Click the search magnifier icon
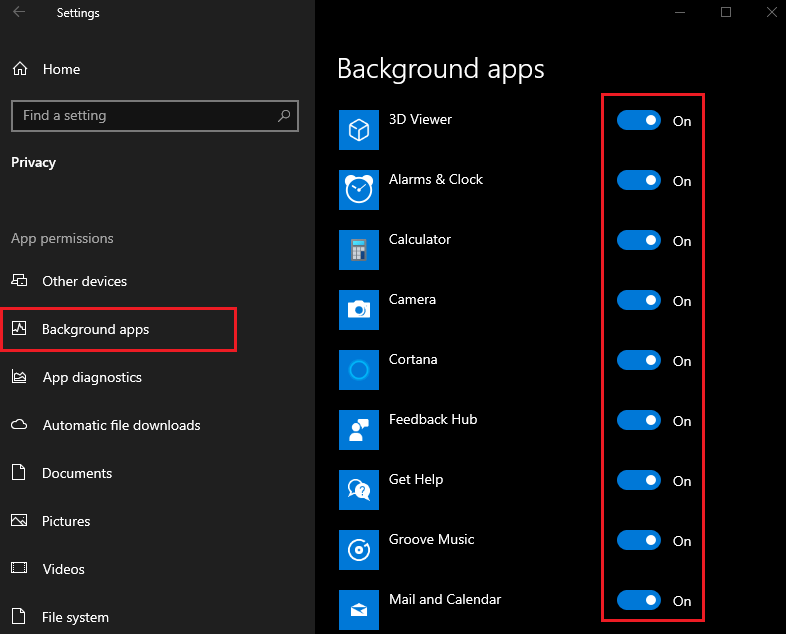Image resolution: width=786 pixels, height=634 pixels. 284,116
